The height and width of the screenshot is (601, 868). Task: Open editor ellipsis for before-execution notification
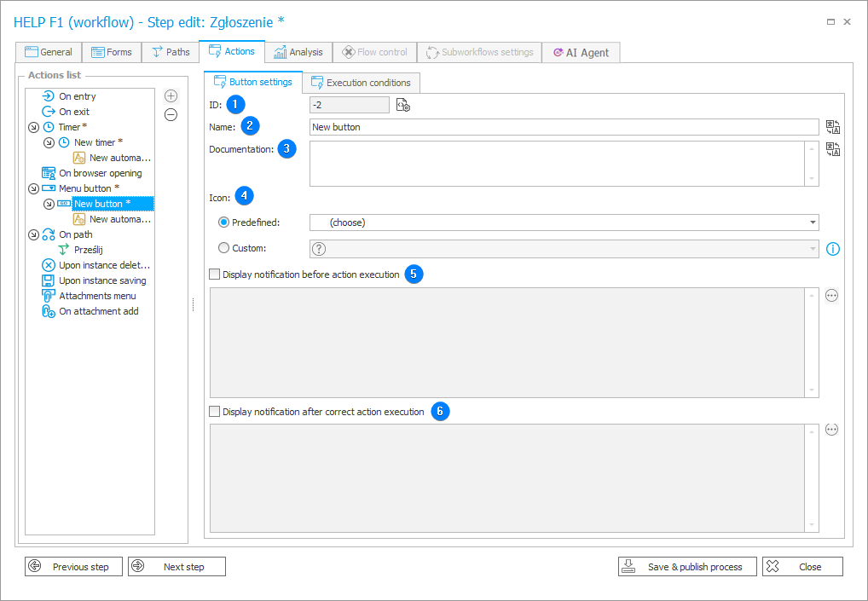(x=832, y=295)
